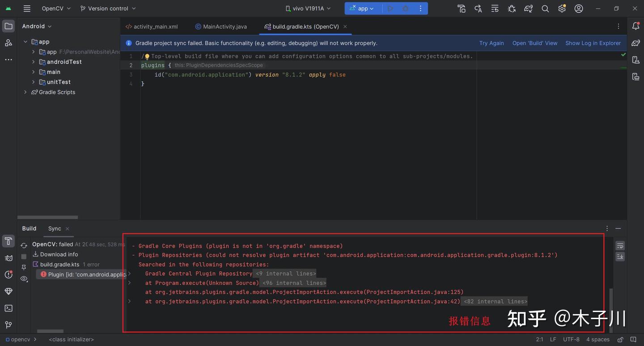Open the app run configuration dropdown
Image resolution: width=644 pixels, height=346 pixels.
point(362,8)
